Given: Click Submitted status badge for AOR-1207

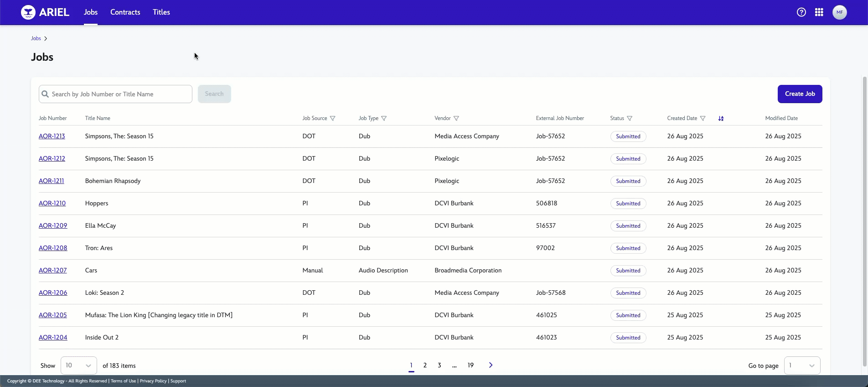Looking at the screenshot, I should [x=628, y=271].
